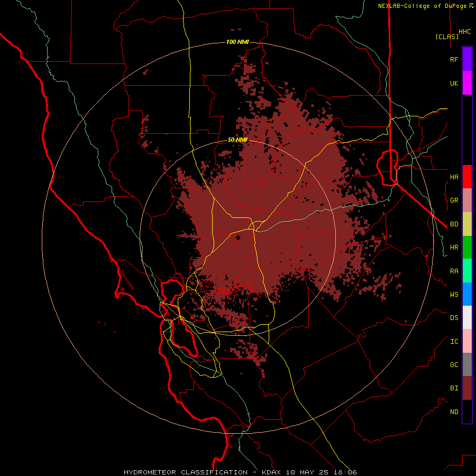This screenshot has height=476, width=476.
Task: Click the ND black legend color block
Action: [x=467, y=411]
